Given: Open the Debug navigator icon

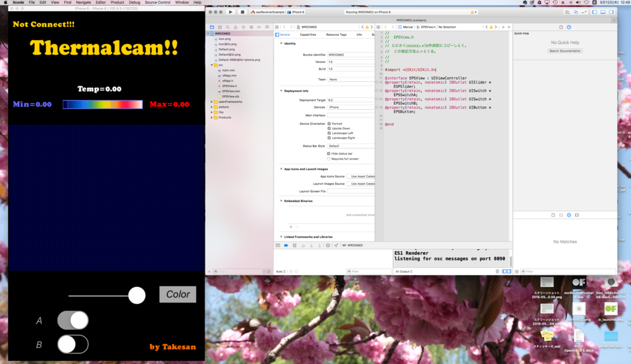Looking at the screenshot, I should 251,27.
